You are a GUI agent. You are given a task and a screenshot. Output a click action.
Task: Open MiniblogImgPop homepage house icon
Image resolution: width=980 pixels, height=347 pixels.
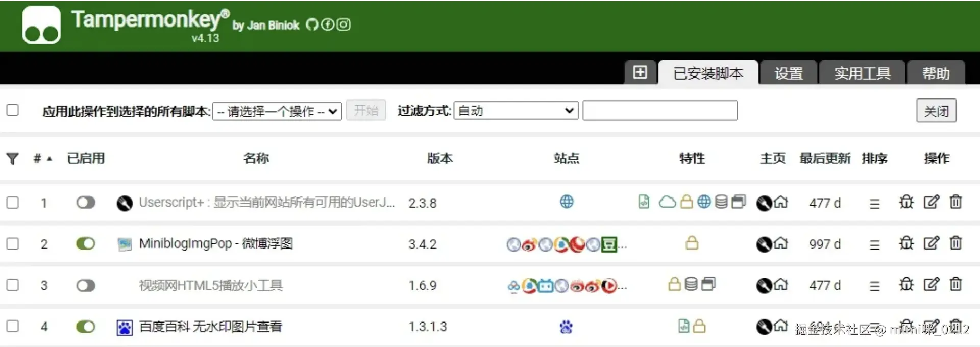[x=781, y=244]
